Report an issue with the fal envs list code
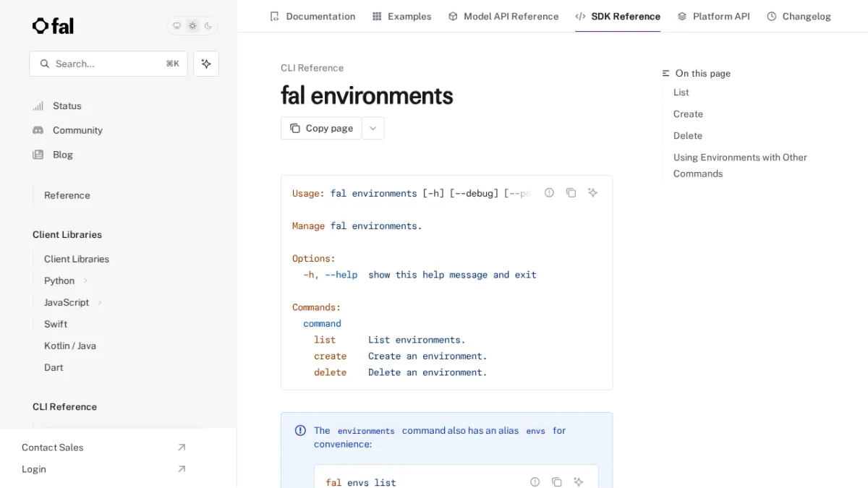 (x=535, y=481)
